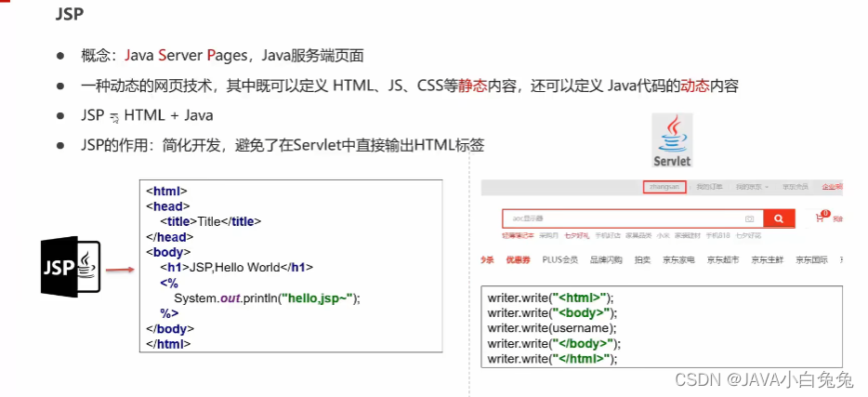Select the 京东生鲜 navigation item
This screenshot has width=868, height=397.
point(768,259)
